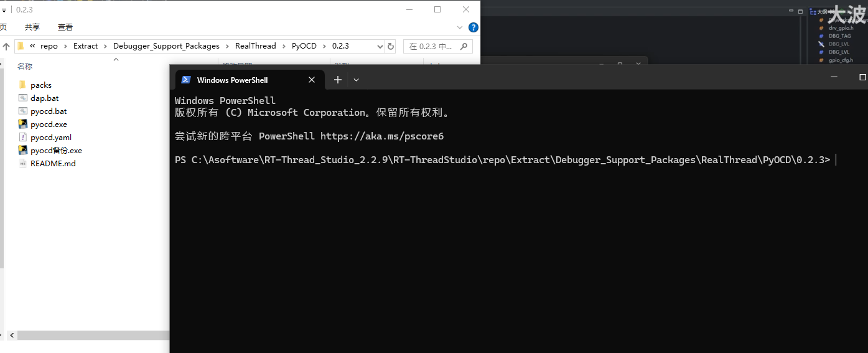Navigate to the Extract breadcrumb

pyautogui.click(x=85, y=46)
